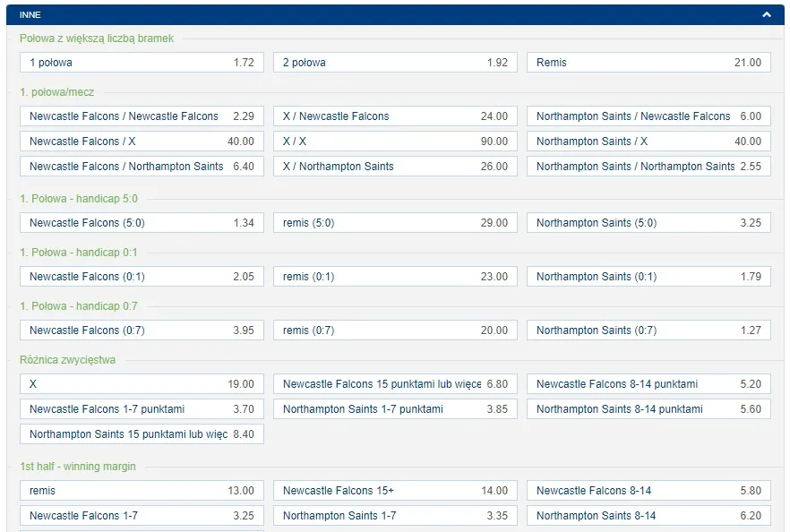Select Northampton Saints 15 punktami lub więcej
The height and width of the screenshot is (532, 790).
pyautogui.click(x=142, y=434)
